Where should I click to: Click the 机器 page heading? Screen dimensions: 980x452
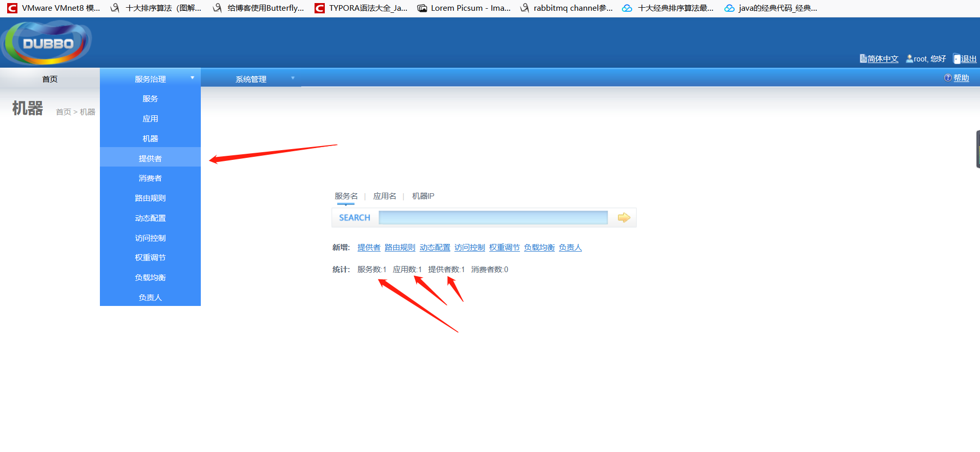(28, 108)
